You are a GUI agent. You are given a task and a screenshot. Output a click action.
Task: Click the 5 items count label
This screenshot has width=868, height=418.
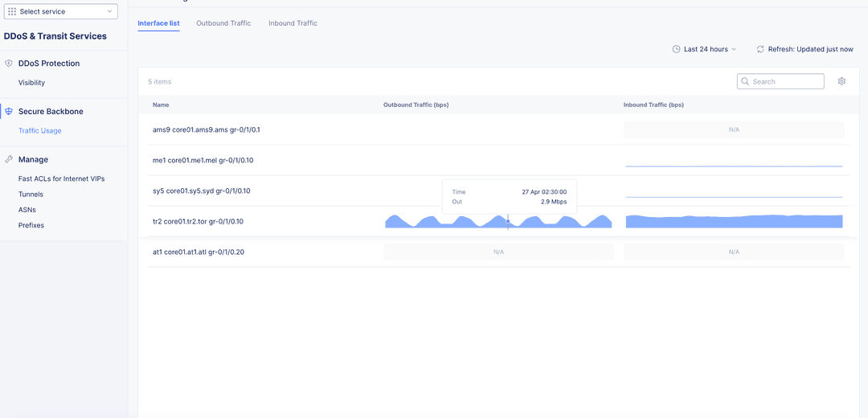[x=159, y=81]
